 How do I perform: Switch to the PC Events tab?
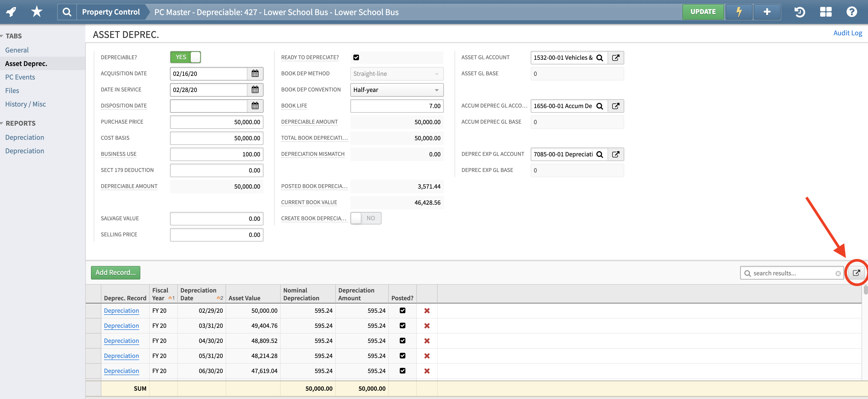20,77
